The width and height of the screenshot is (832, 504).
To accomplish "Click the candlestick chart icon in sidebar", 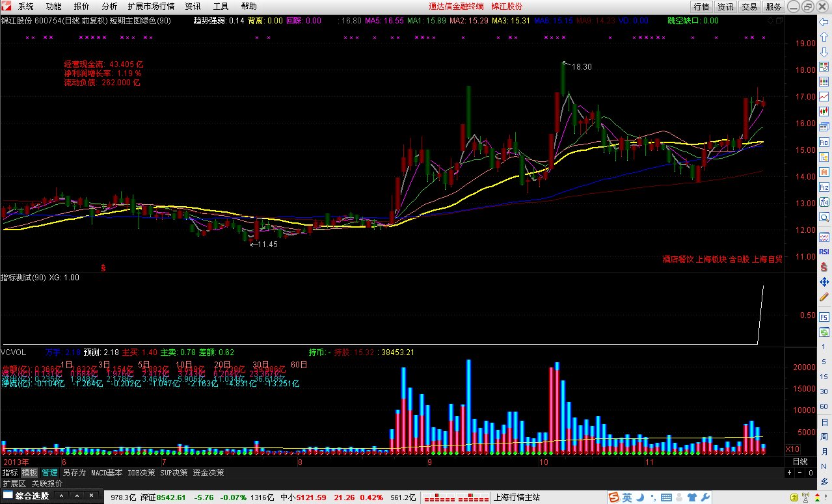I will tap(824, 111).
